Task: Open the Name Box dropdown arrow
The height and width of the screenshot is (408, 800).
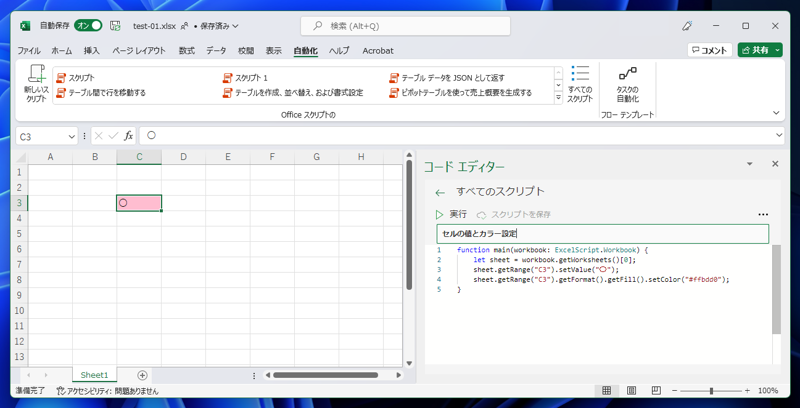Action: coord(71,136)
